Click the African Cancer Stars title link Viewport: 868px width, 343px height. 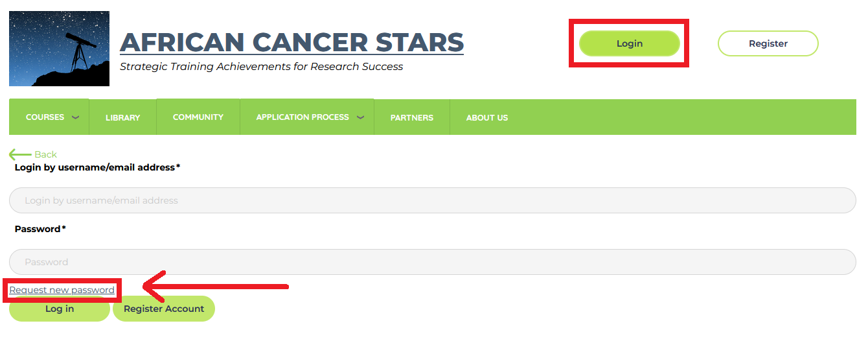291,42
